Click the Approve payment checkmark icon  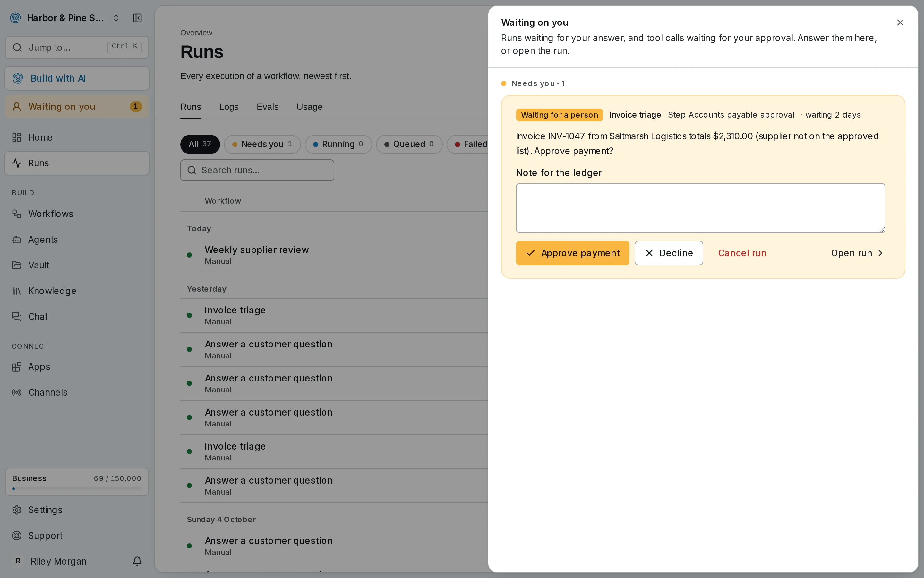click(530, 253)
